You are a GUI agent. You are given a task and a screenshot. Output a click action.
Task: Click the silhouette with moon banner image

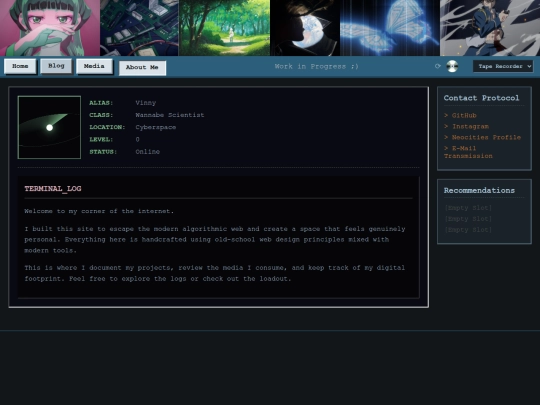pyautogui.click(x=305, y=28)
